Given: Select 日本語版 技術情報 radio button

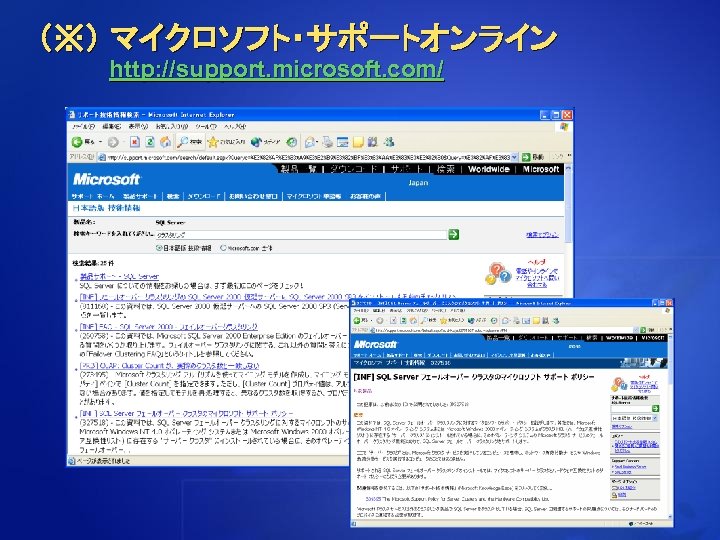Looking at the screenshot, I should 159,248.
